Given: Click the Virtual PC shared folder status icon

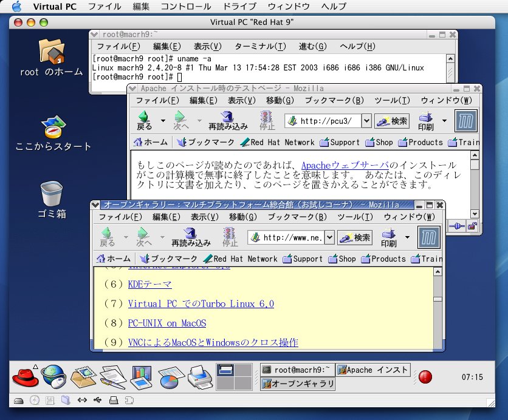Looking at the screenshot, I should (x=66, y=400).
